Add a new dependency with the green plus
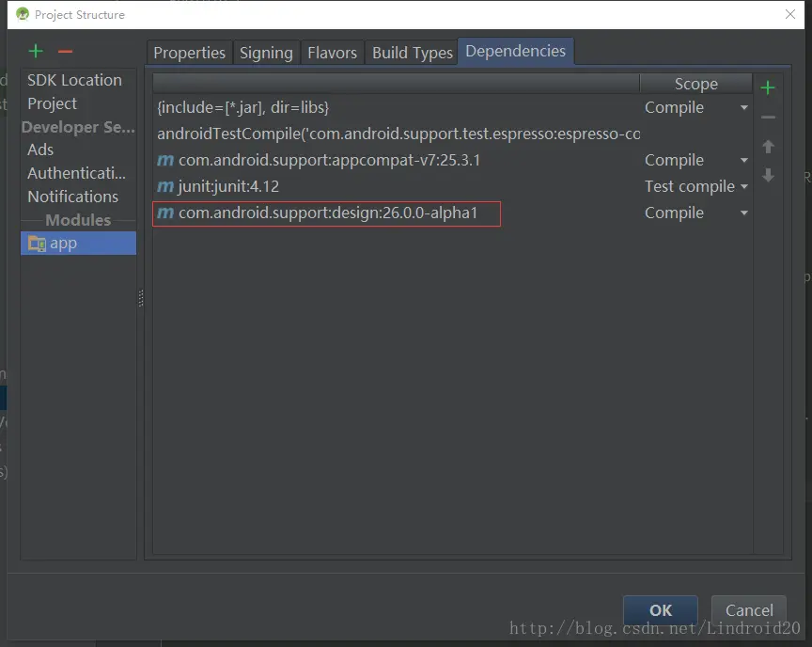 click(x=768, y=88)
